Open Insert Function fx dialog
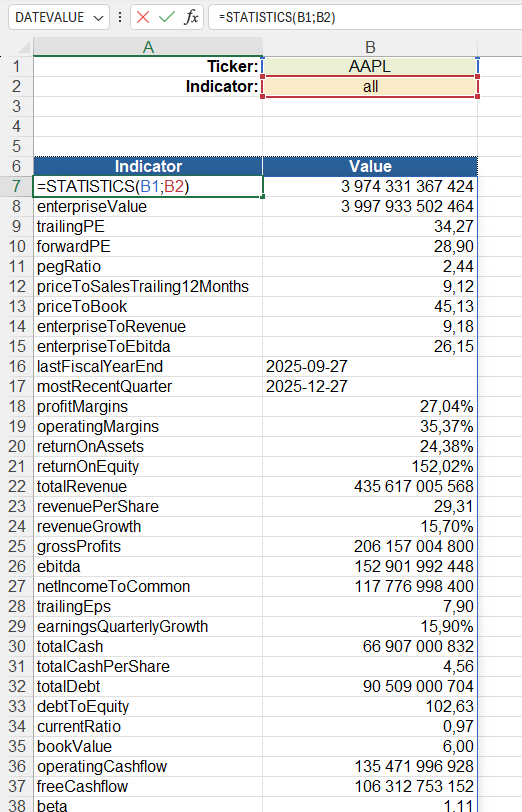 tap(191, 17)
